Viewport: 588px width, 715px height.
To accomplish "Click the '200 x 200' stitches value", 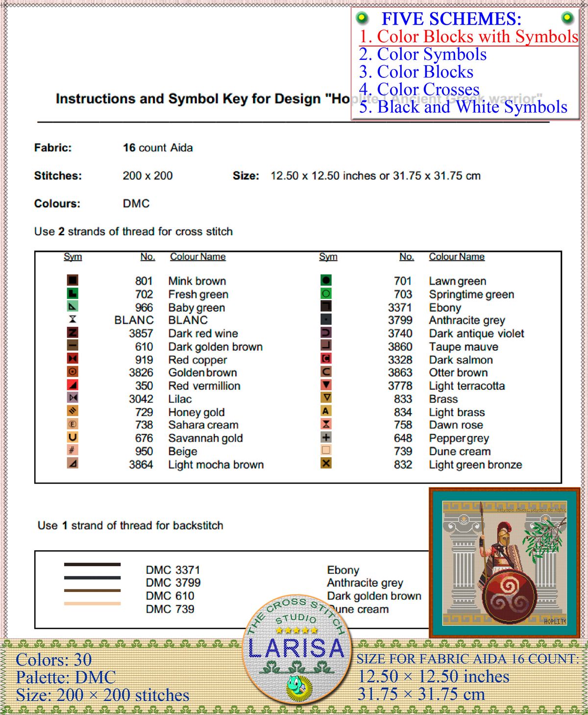I will tap(147, 176).
